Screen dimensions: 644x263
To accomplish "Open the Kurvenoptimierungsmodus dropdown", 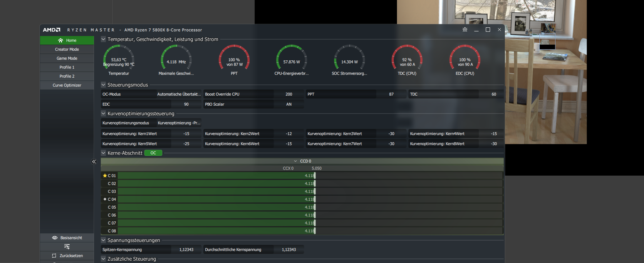I will click(179, 123).
